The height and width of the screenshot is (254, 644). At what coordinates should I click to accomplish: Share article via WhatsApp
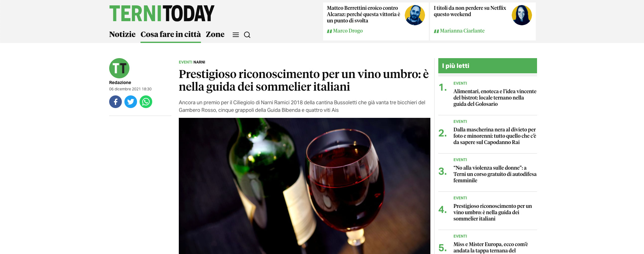tap(146, 102)
